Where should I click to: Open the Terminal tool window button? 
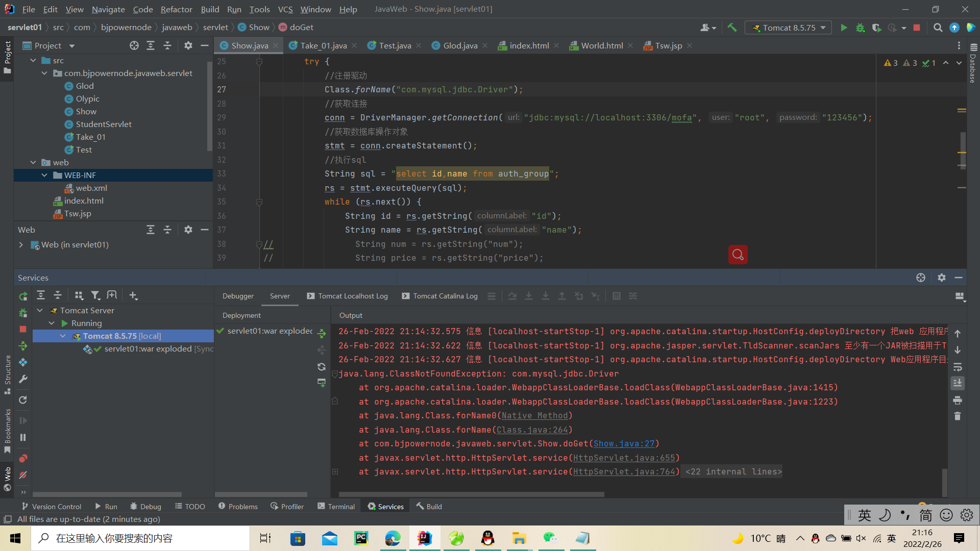tap(336, 507)
